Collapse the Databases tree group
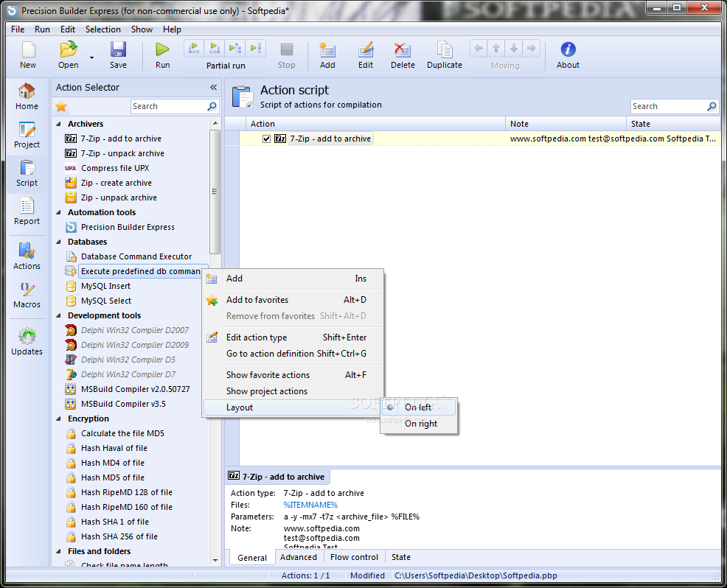This screenshot has height=588, width=727. [x=59, y=242]
